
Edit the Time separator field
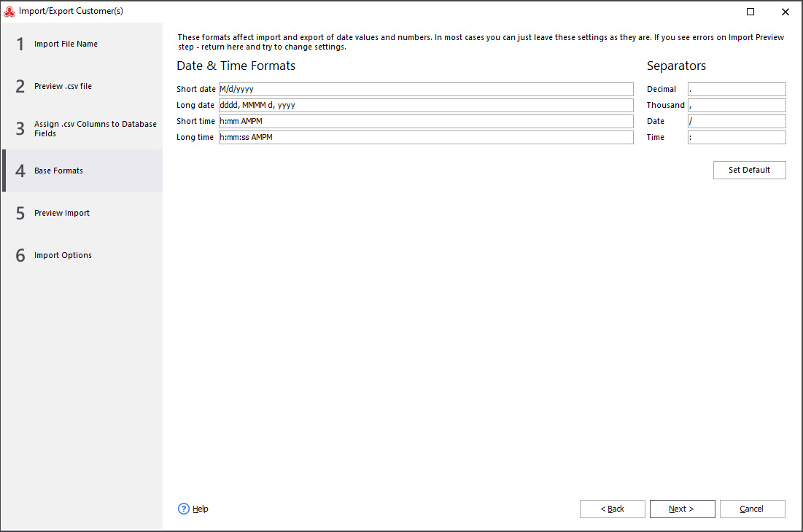(x=737, y=137)
